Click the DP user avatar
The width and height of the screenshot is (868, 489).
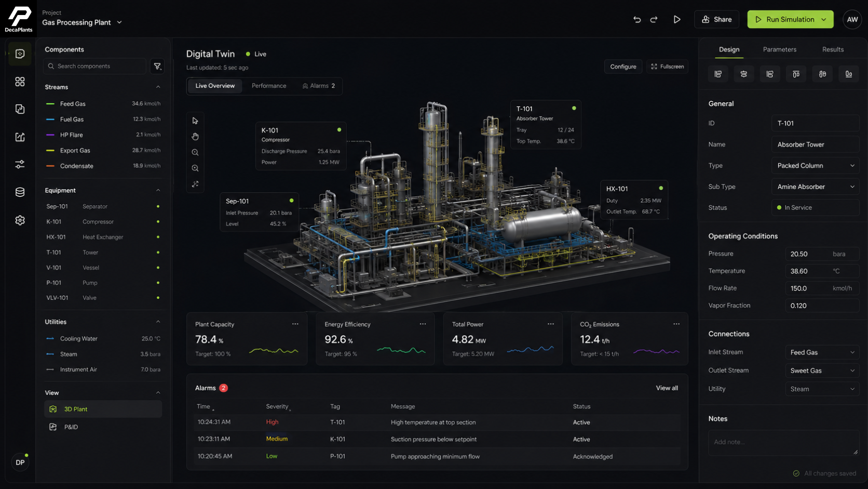point(20,462)
